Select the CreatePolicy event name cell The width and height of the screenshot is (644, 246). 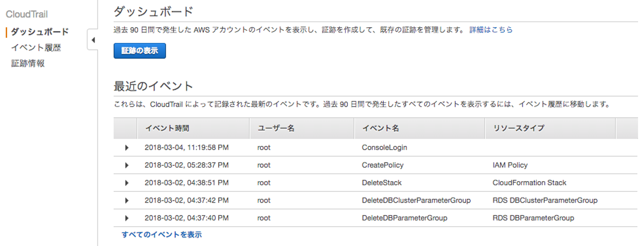click(x=382, y=165)
